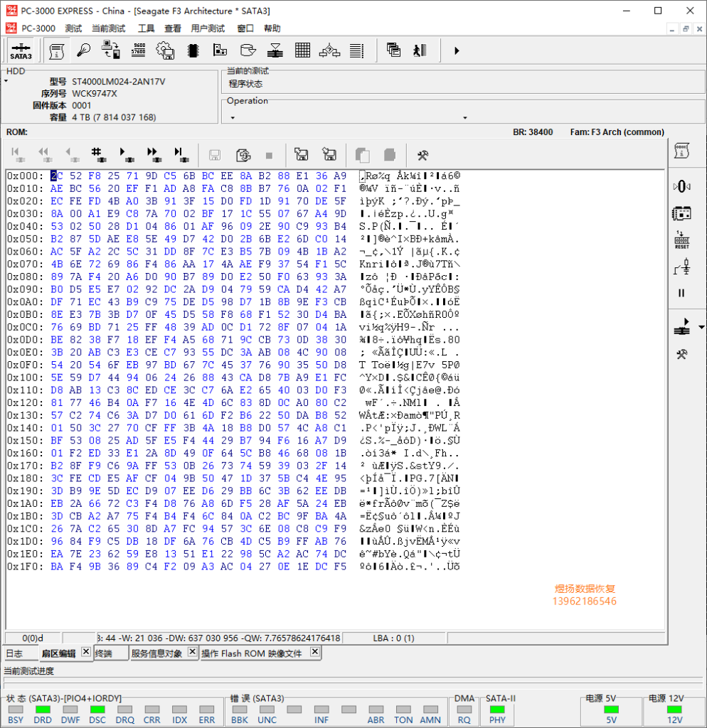The height and width of the screenshot is (728, 707).
Task: Open the 当前测试 menu
Action: coord(108,28)
